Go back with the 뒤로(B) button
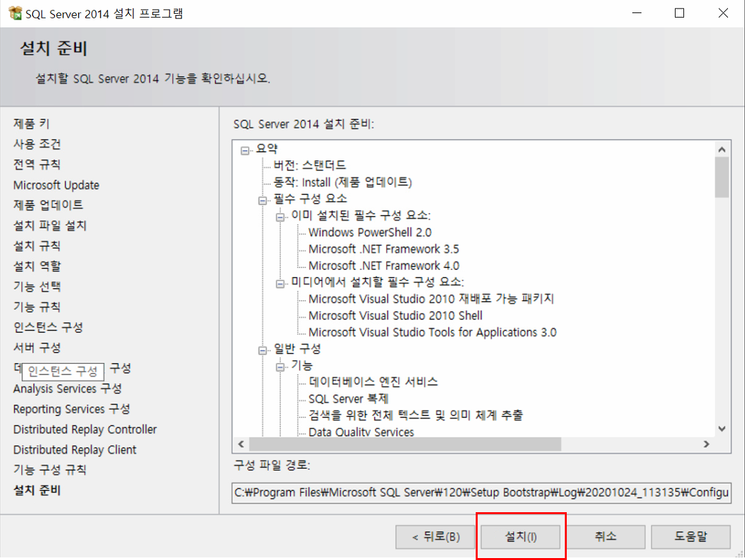Image resolution: width=745 pixels, height=560 pixels. pos(435,536)
